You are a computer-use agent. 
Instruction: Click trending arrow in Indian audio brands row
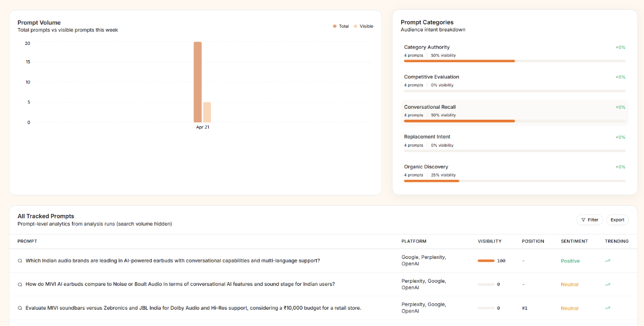coord(608,261)
